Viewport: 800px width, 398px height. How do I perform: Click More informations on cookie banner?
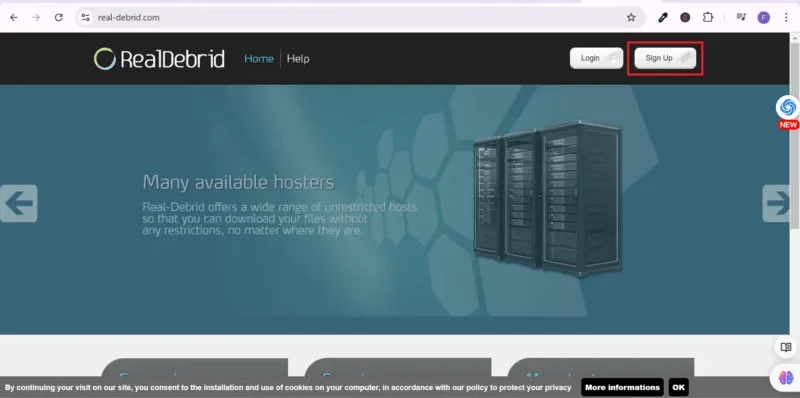[x=622, y=387]
